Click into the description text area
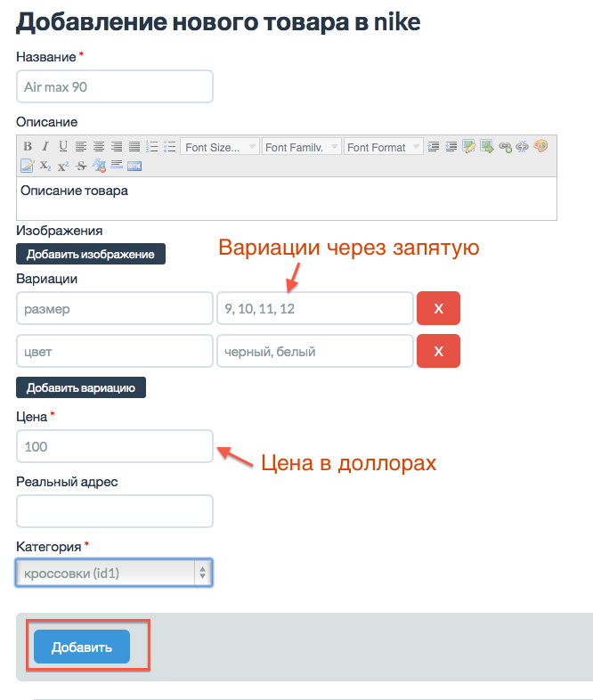The height and width of the screenshot is (700, 593). [287, 199]
